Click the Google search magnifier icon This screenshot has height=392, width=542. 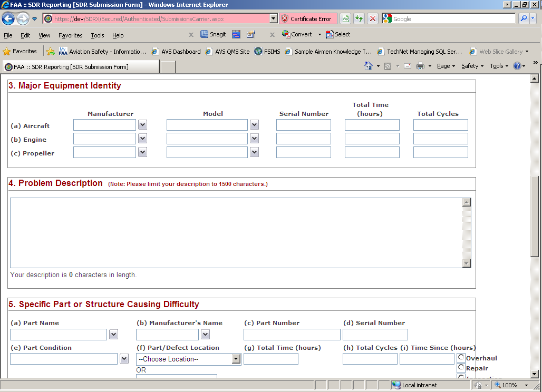[524, 19]
